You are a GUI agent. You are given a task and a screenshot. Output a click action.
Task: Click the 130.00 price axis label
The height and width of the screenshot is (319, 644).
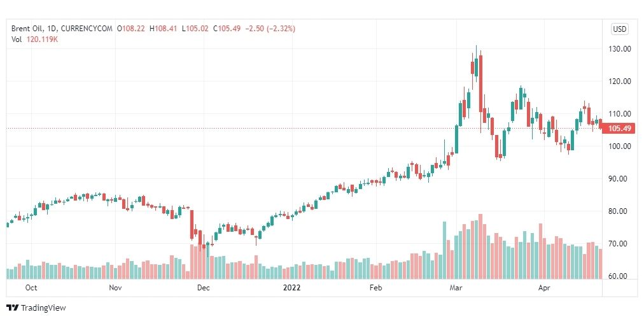coord(619,49)
